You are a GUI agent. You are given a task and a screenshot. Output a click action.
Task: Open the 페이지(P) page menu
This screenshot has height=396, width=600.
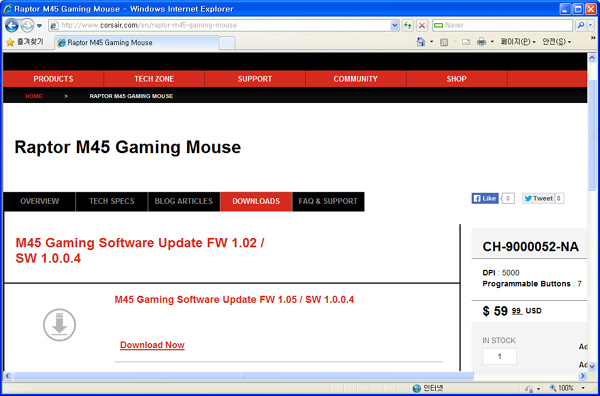point(518,42)
